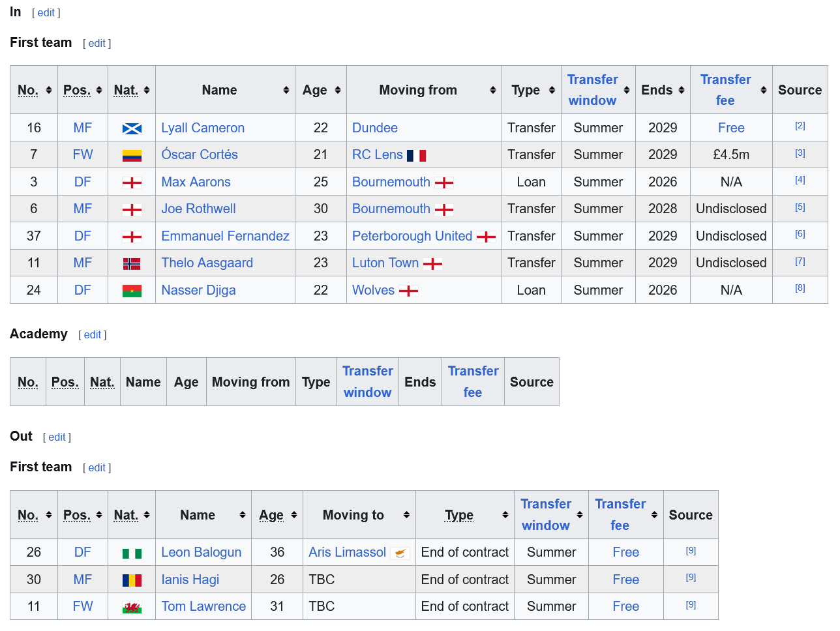Screen dimensions: 840x631
Task: Click England flag in Max Aarons Nat. column
Action: coord(132,183)
